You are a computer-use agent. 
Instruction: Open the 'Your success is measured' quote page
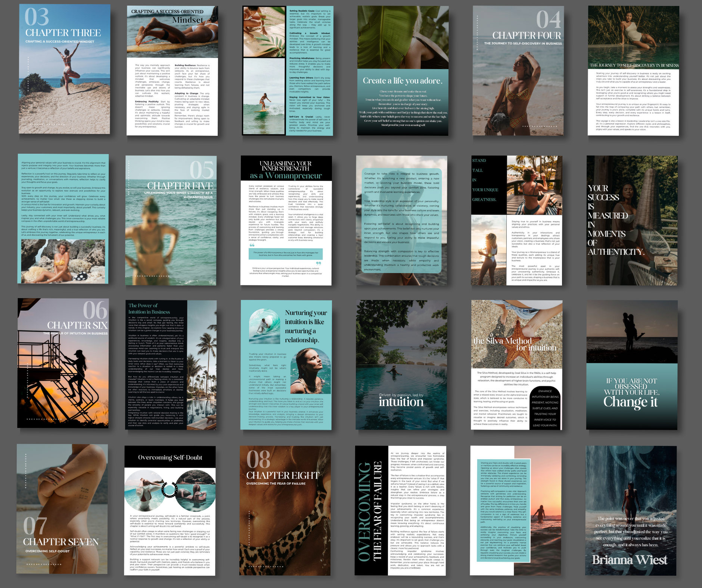632,220
